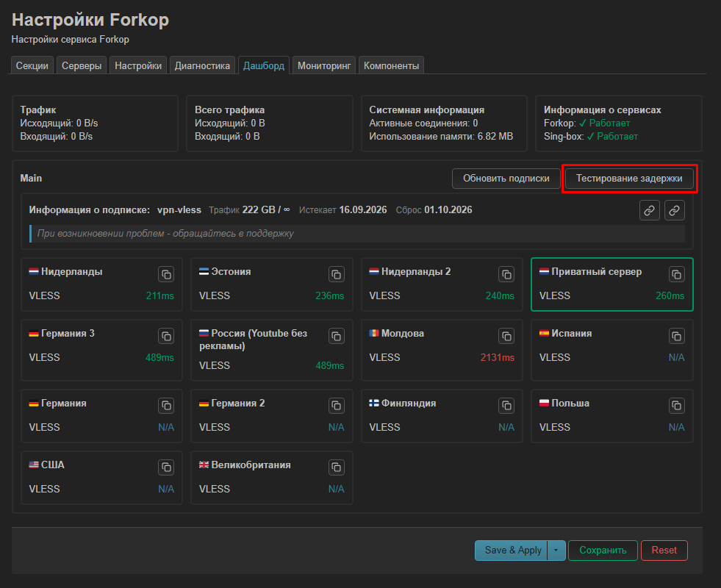The image size is (721, 588).
Task: Copy the Германия 3 server link
Action: pyautogui.click(x=166, y=336)
